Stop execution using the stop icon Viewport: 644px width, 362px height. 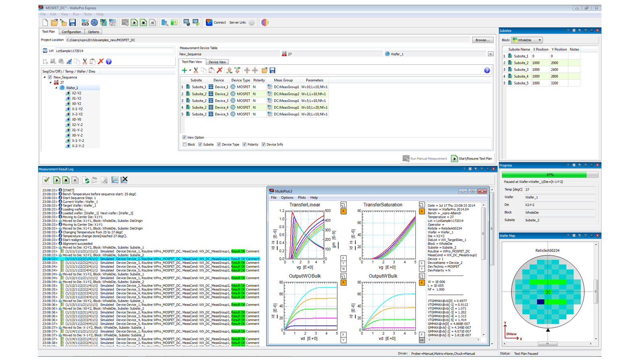tap(143, 23)
